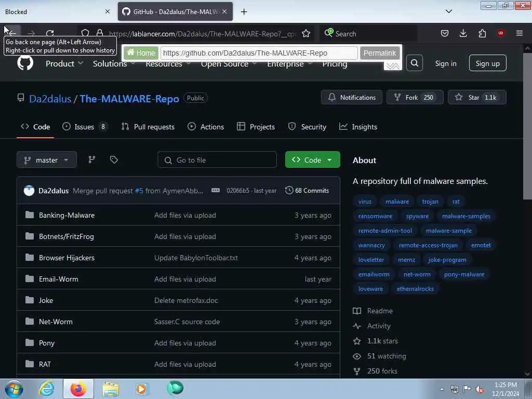Viewport: 532px width, 399px height.
Task: Click the uBlock Origin extension icon
Action: 500,33
